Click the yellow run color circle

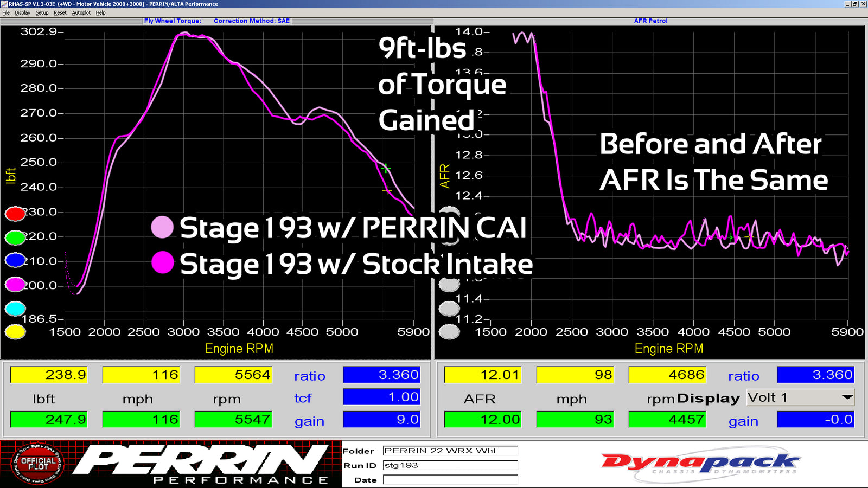(15, 331)
